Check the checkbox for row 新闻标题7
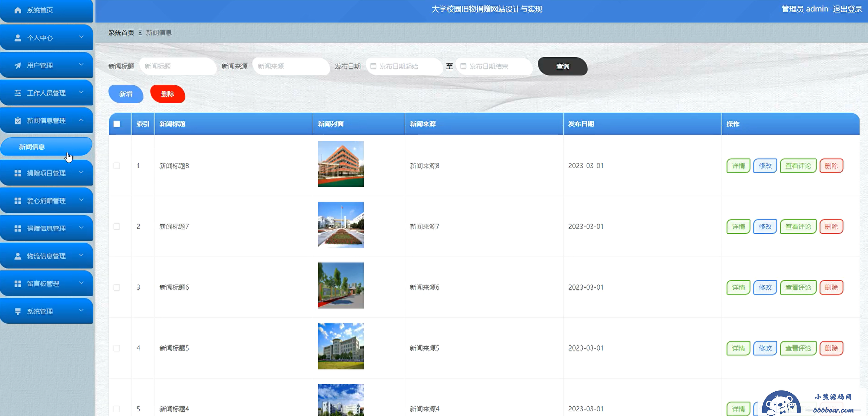 click(117, 227)
